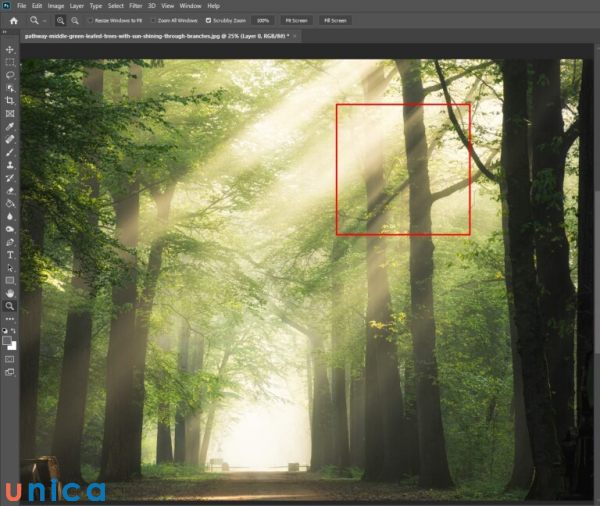Select the Lasso tool
Viewport: 600px width, 506px height.
point(10,75)
